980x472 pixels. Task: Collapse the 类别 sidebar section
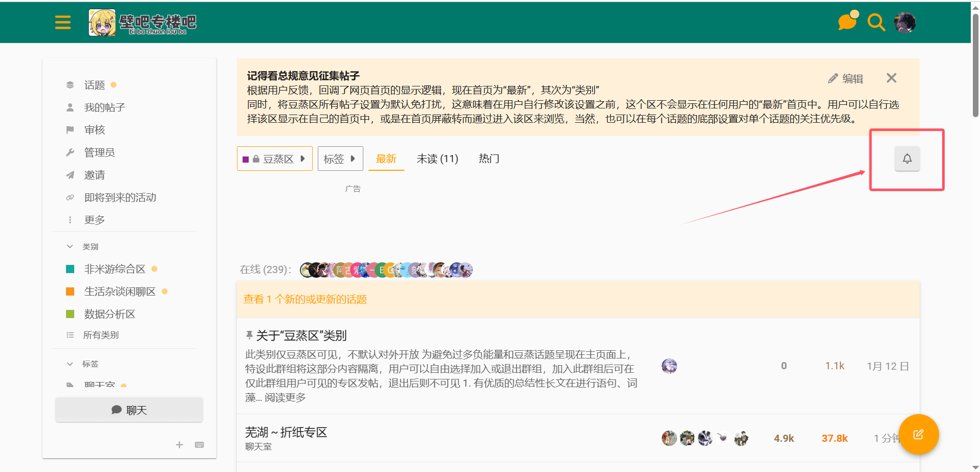70,246
